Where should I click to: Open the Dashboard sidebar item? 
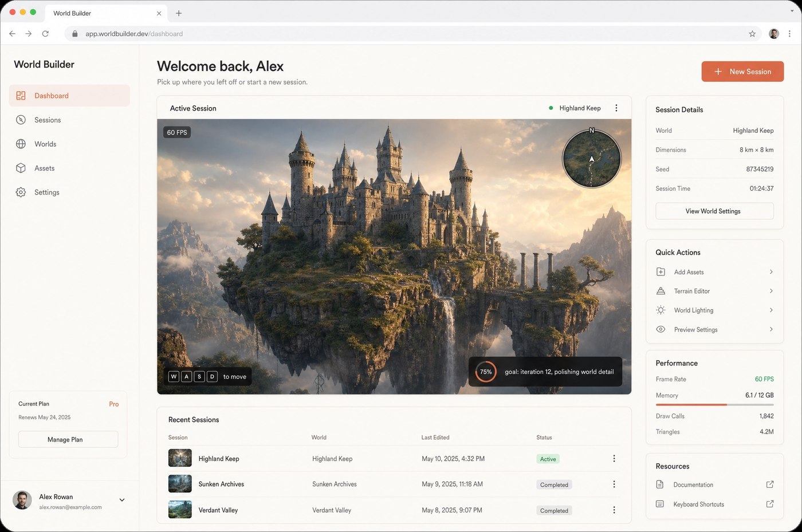pyautogui.click(x=69, y=96)
